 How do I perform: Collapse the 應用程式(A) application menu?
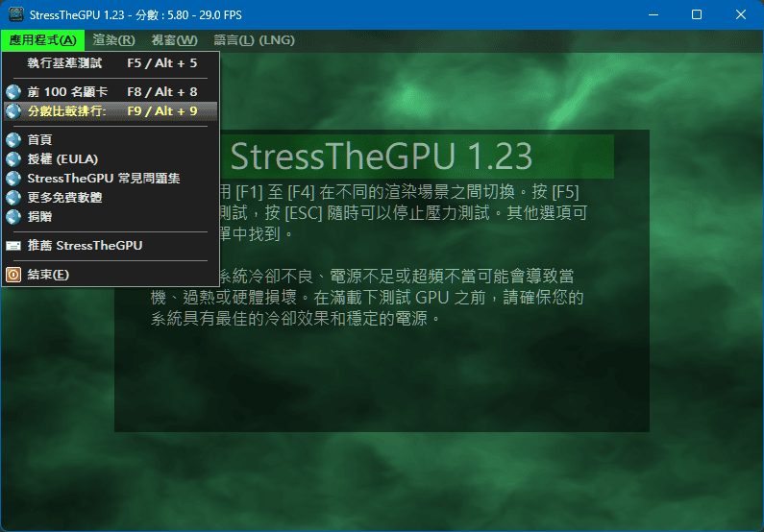42,40
